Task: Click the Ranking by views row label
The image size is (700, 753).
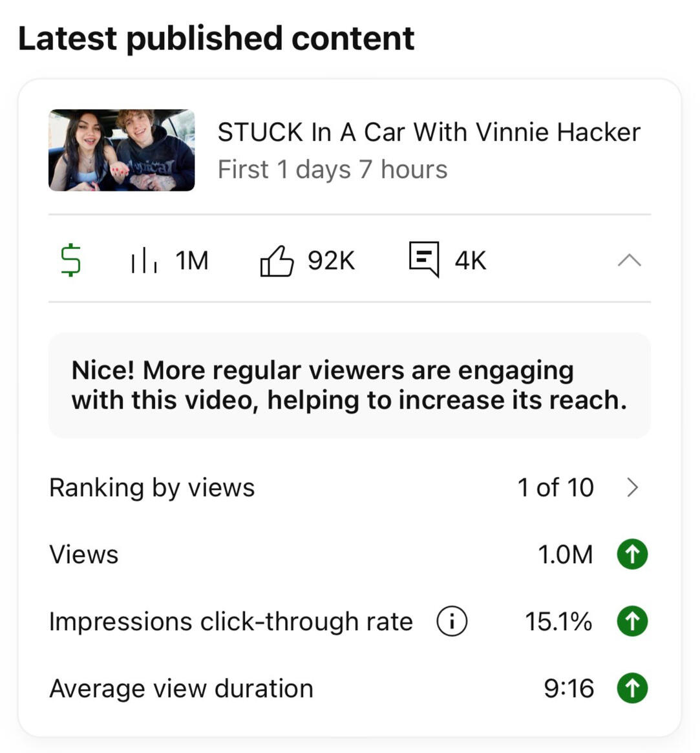Action: coord(152,487)
